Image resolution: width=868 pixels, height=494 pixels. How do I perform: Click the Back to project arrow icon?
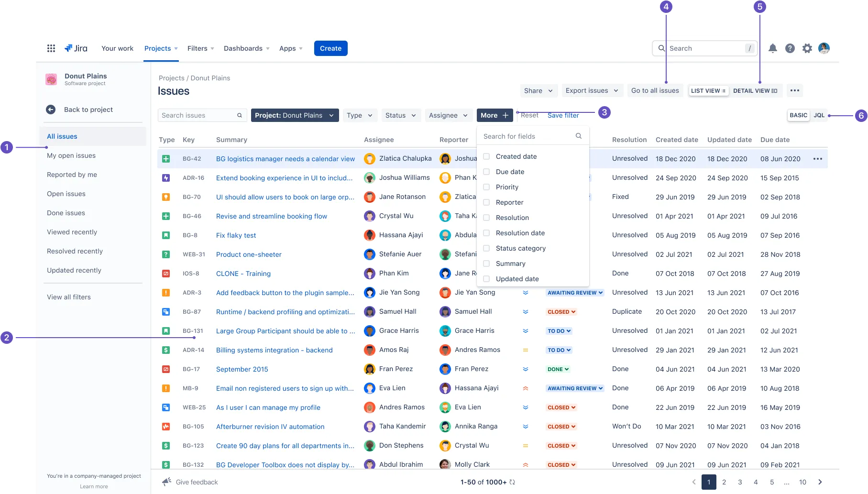click(x=51, y=110)
